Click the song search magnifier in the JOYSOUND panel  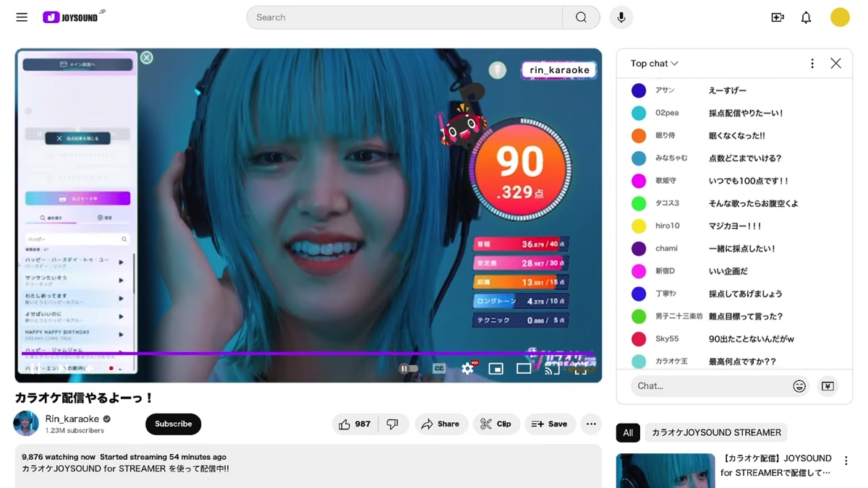(124, 239)
